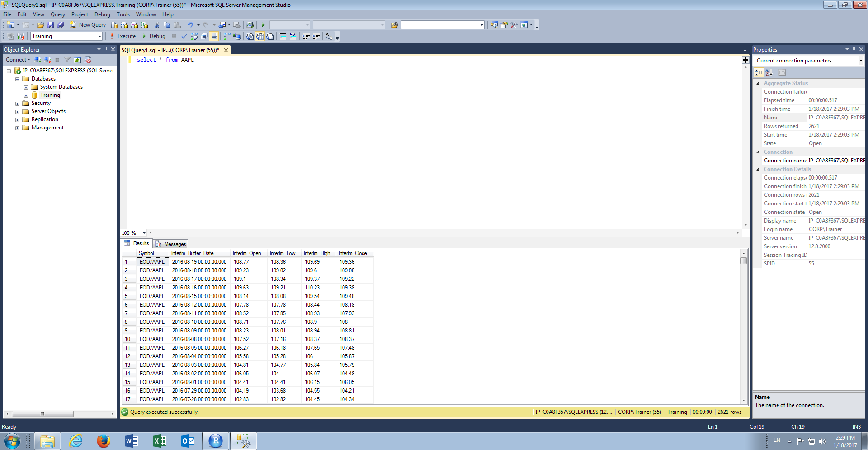Toggle Results to File option
Screen dimensions: 868x450
pos(270,36)
